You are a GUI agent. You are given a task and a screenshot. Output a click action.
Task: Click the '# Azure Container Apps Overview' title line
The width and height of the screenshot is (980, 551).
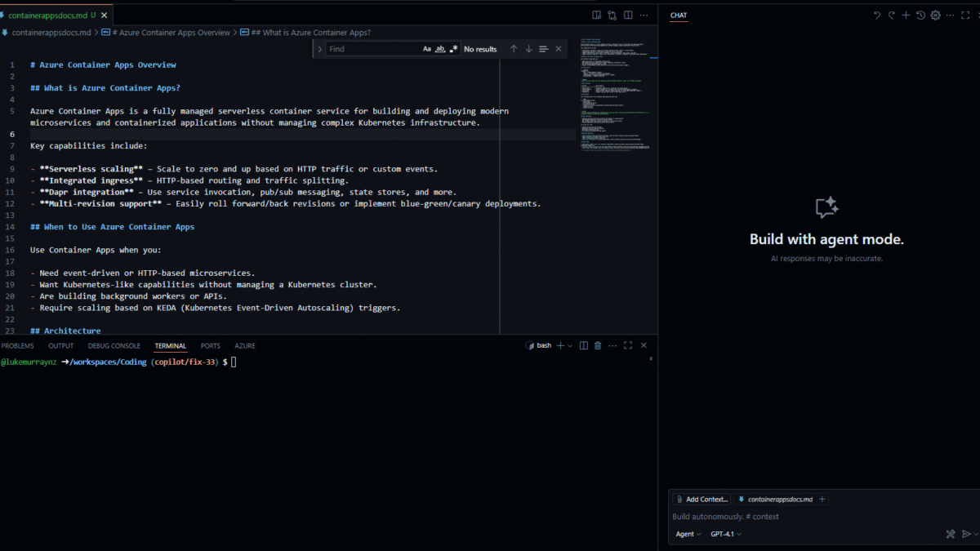pos(103,65)
